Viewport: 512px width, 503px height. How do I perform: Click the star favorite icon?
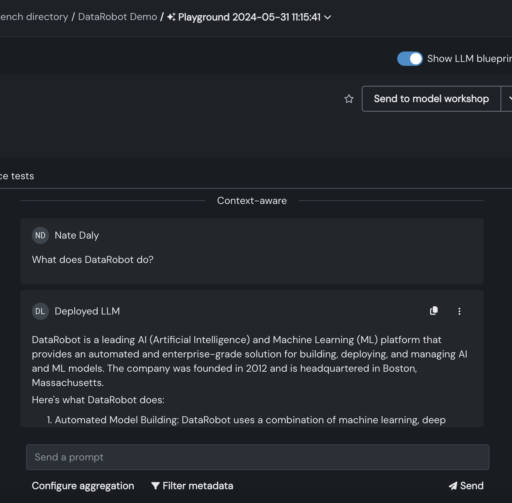349,99
